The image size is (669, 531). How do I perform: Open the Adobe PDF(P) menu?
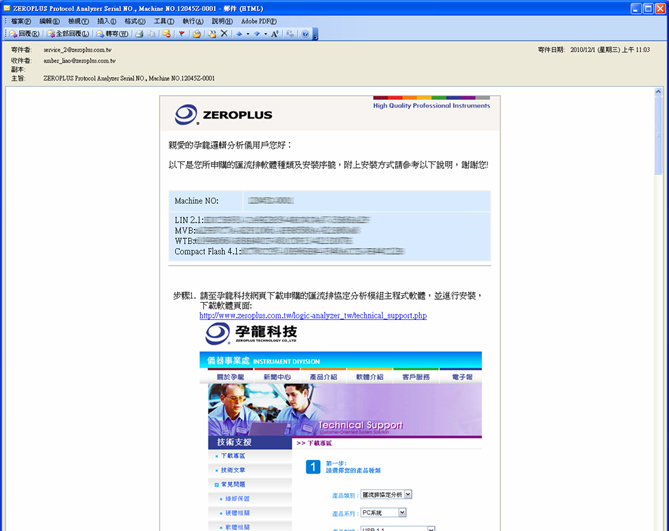259,21
